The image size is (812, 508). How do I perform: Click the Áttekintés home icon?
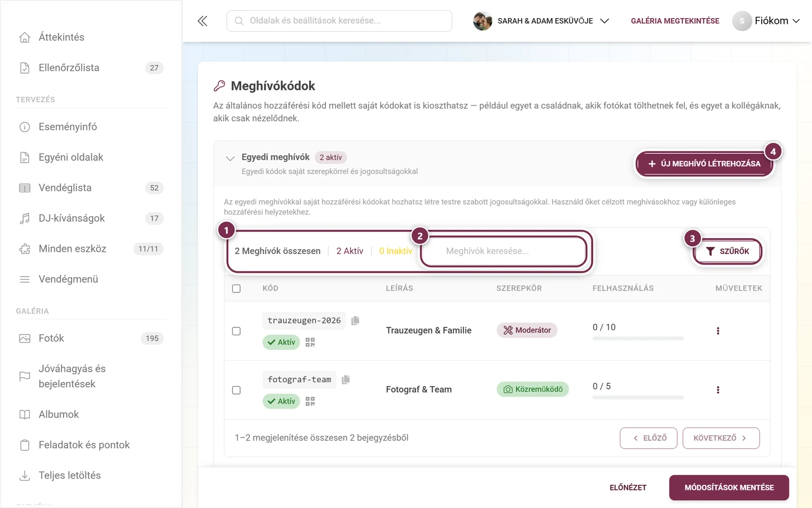click(25, 37)
